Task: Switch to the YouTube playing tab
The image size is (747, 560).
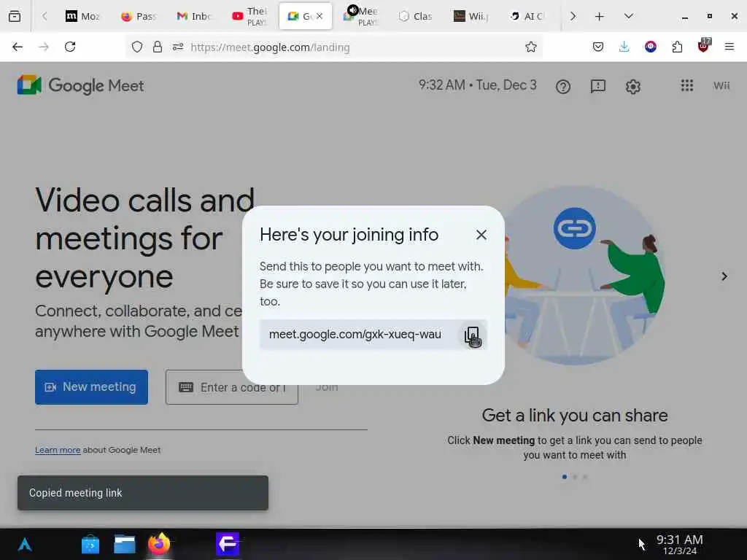Action: [249, 16]
